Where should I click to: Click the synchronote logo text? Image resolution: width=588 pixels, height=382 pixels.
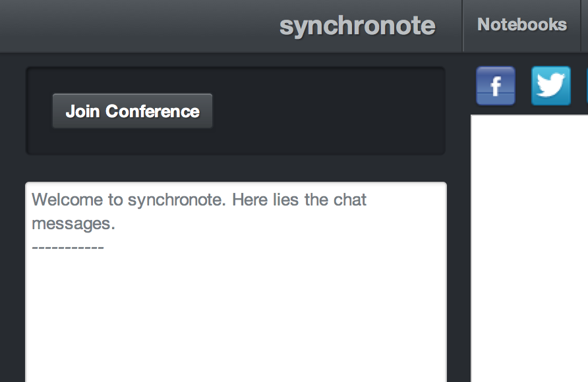click(x=357, y=26)
